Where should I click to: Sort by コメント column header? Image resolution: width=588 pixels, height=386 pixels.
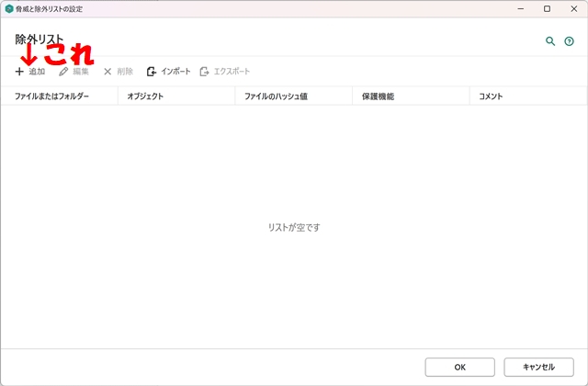491,96
